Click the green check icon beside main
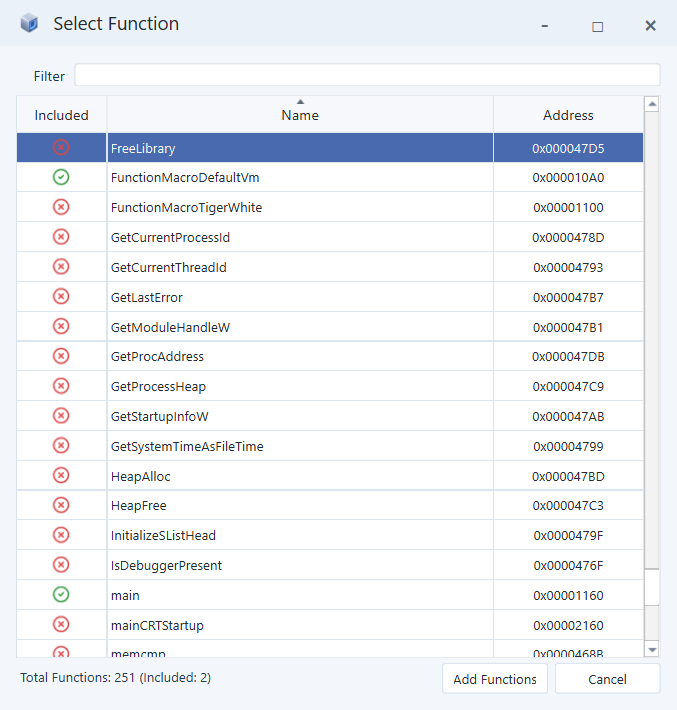The height and width of the screenshot is (710, 677). click(61, 595)
